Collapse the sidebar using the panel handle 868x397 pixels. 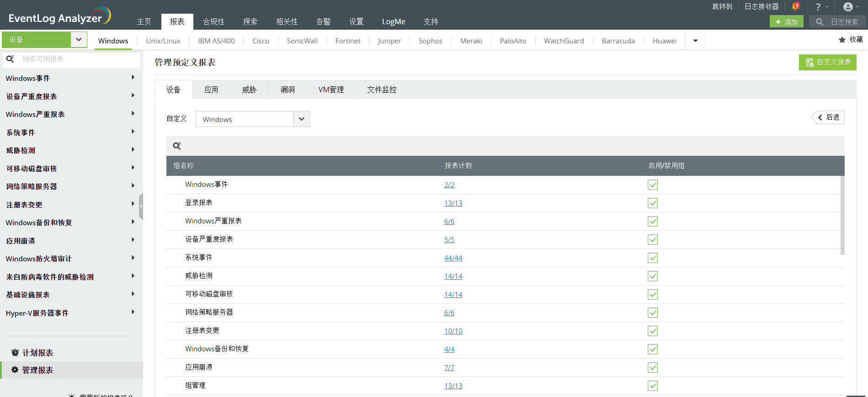pyautogui.click(x=141, y=206)
